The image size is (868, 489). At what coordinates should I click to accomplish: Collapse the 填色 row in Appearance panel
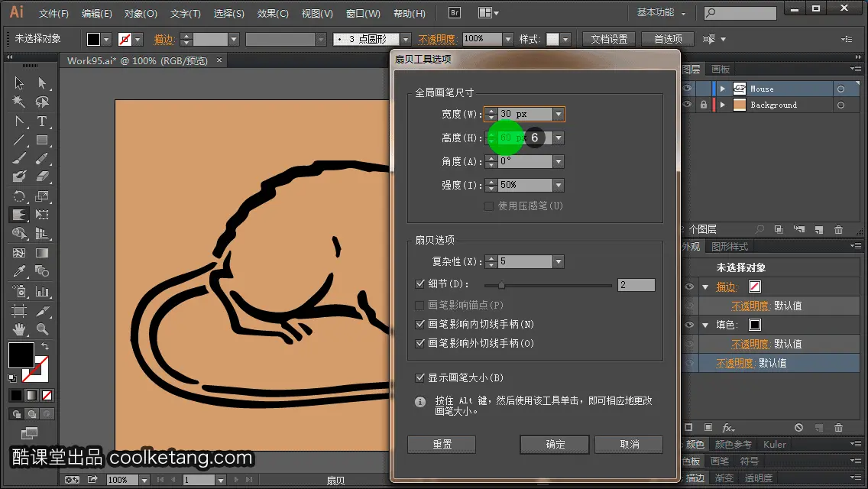(x=705, y=325)
